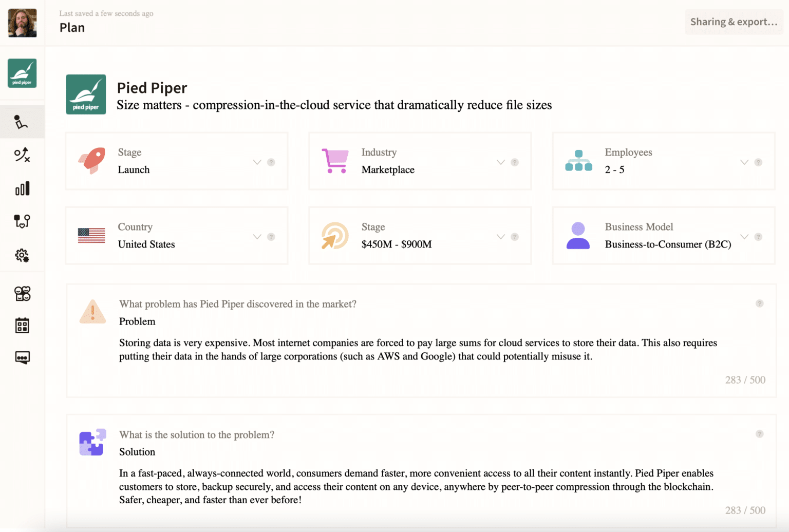Open the Pied Piper company logo in sidebar

point(22,73)
